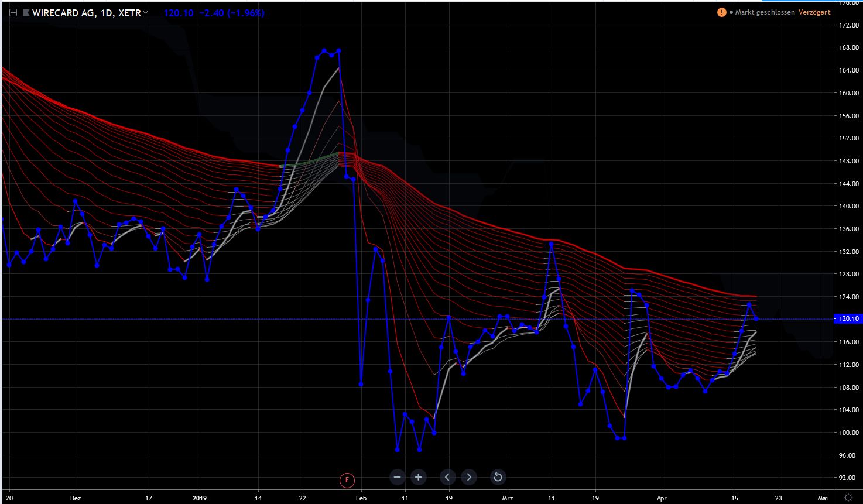
Task: Click the Feb label on the time axis
Action: (361, 498)
